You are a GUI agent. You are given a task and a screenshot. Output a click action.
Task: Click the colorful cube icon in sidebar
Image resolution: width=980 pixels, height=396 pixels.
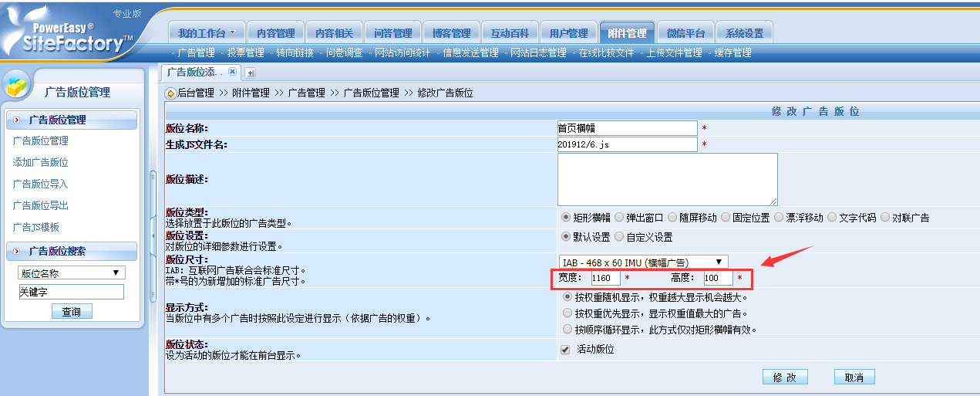[x=18, y=86]
